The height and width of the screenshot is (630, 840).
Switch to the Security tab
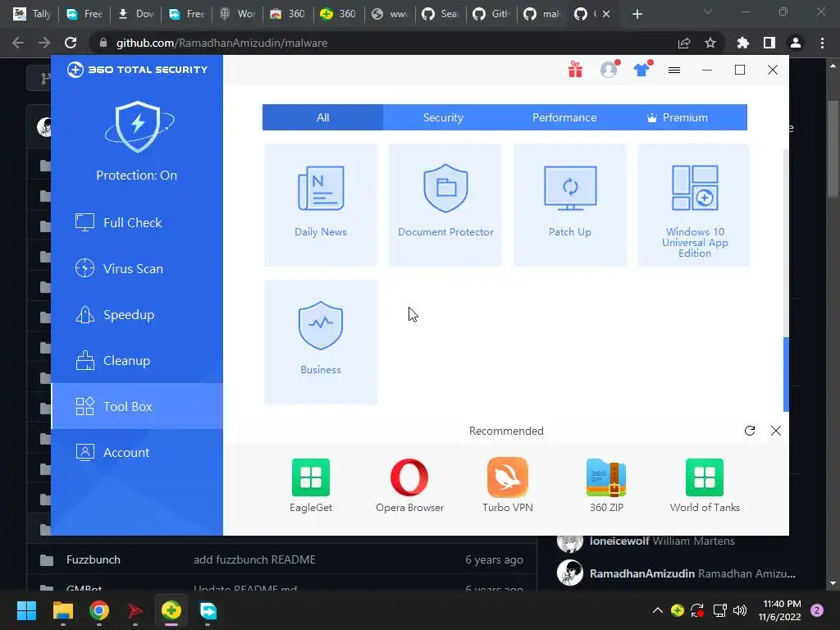443,117
